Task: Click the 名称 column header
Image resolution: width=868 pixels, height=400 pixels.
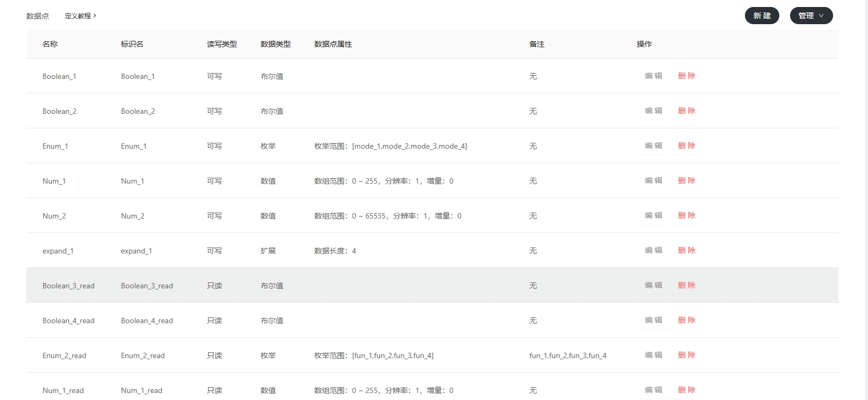Action: tap(50, 44)
